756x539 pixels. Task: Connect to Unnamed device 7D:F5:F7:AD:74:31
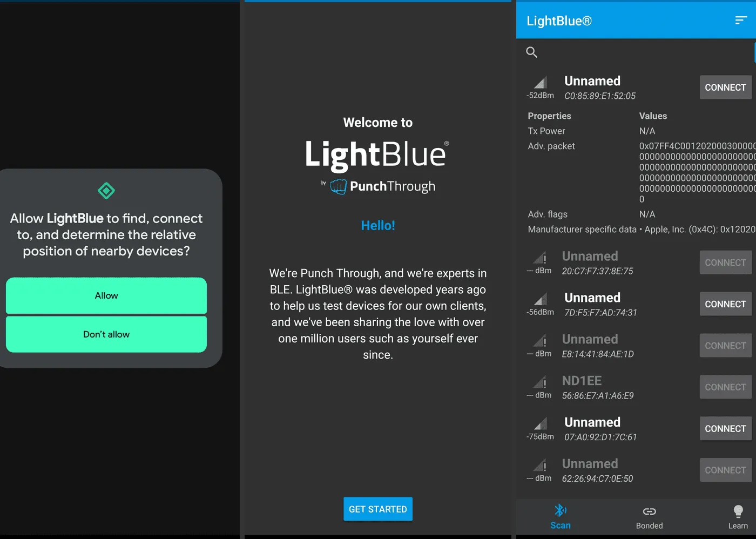[725, 304]
